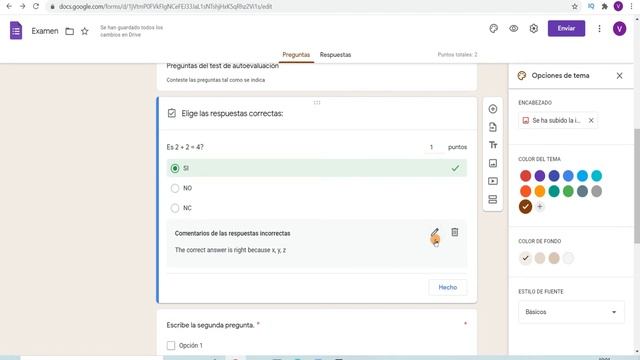Reload the browser page
Screen dimensions: 640x360
click(36, 6)
